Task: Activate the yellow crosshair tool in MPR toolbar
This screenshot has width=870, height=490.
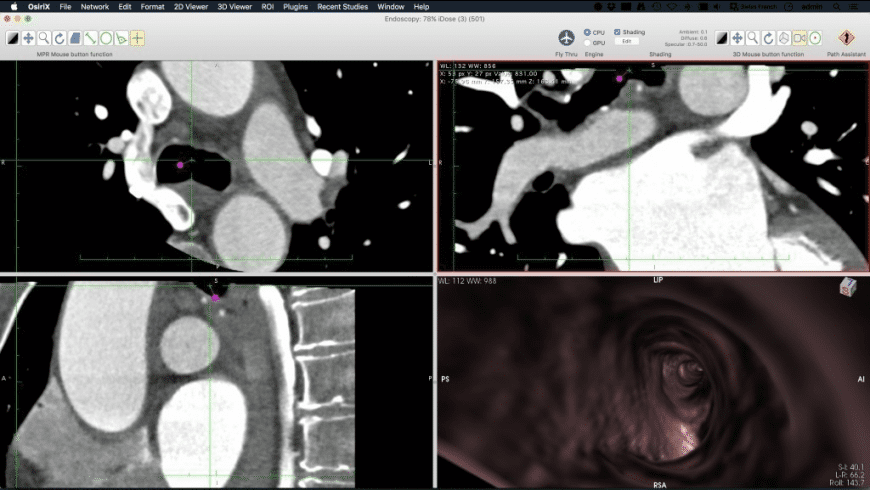Action: click(137, 38)
